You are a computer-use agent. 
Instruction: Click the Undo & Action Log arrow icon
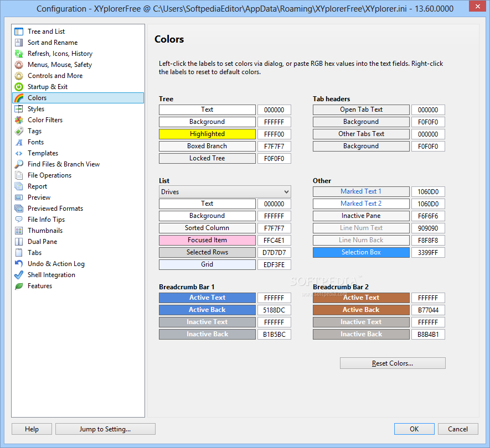[x=19, y=264]
